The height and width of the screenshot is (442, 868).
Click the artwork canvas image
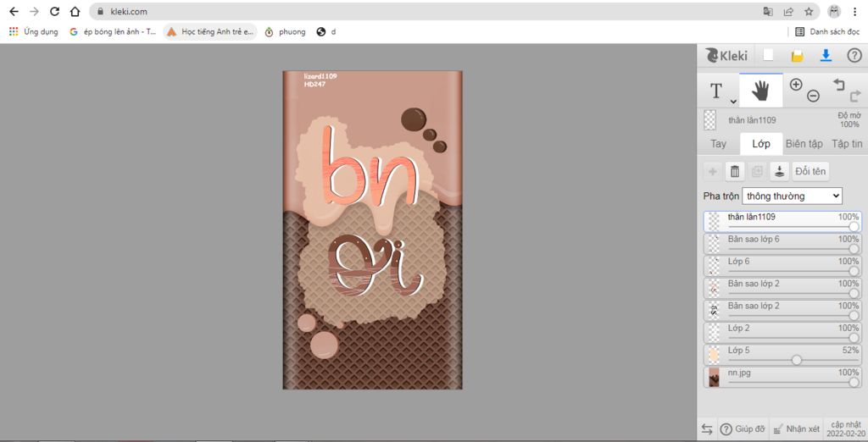372,229
